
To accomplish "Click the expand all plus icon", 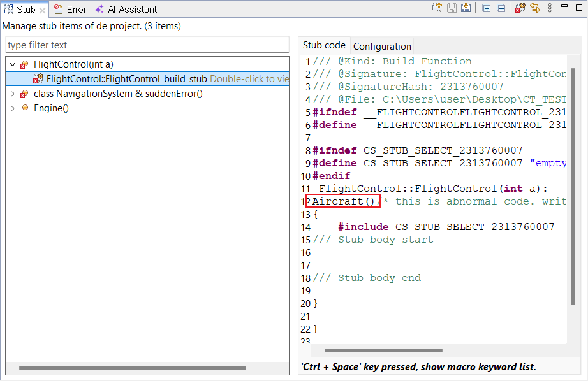I will coord(487,8).
